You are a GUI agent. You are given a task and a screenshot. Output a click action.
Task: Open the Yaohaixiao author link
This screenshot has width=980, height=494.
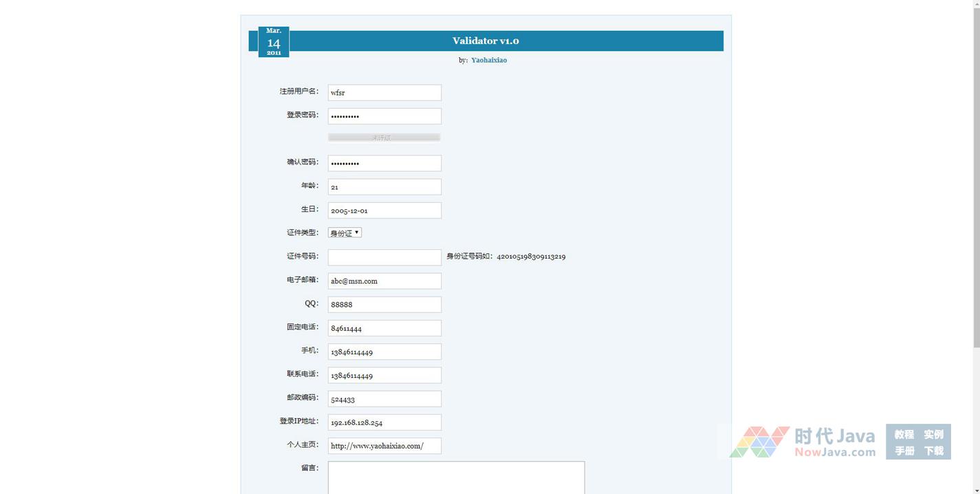[x=488, y=61]
